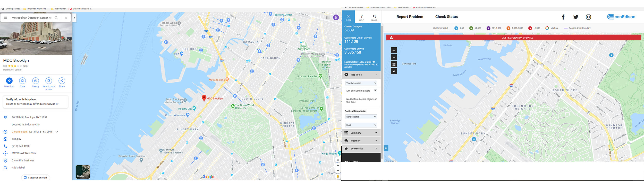Open Search in conEdison outage map
The image size is (644, 181).
tap(375, 17)
